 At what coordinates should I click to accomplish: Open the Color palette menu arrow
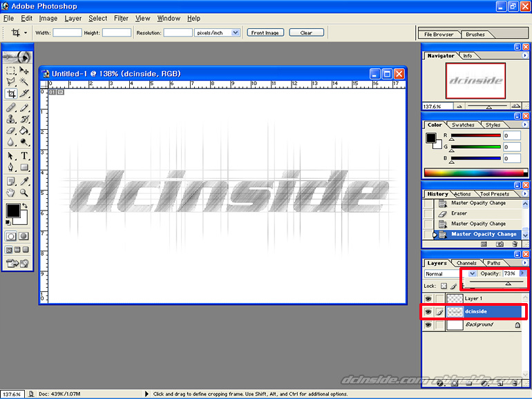(x=524, y=124)
